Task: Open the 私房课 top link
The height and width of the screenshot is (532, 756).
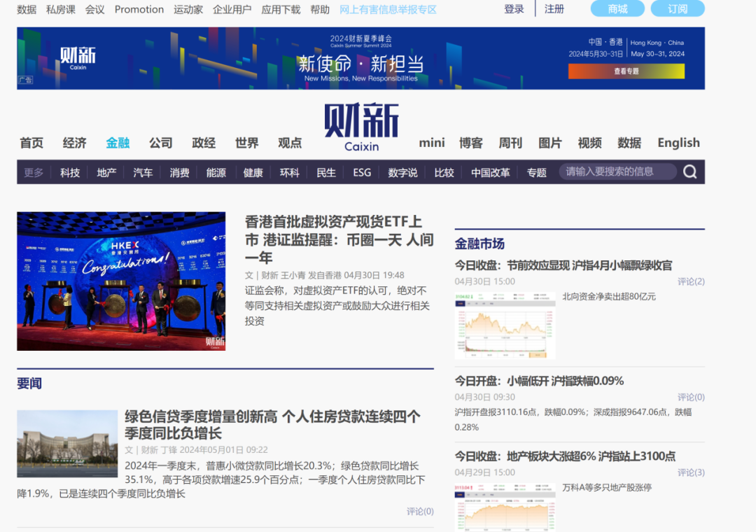Action: coord(61,10)
